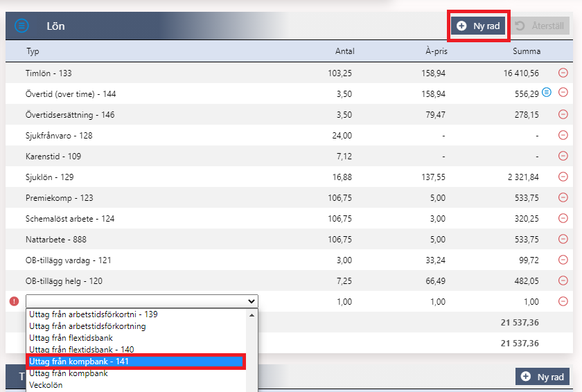Click the Summa value 2 321,84

[523, 177]
